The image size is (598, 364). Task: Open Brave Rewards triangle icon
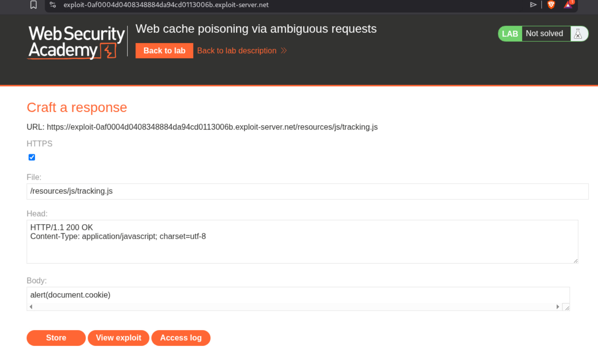pyautogui.click(x=568, y=5)
